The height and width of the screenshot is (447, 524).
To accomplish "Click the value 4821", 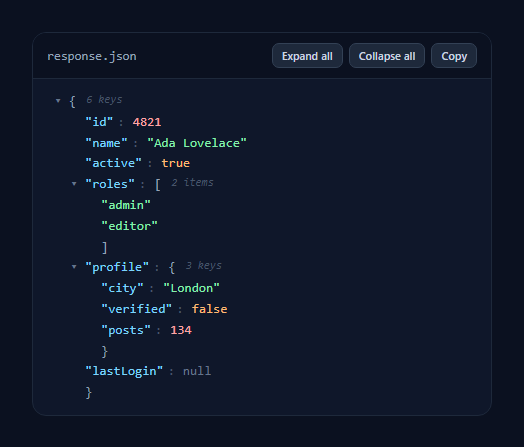I will 147,122.
